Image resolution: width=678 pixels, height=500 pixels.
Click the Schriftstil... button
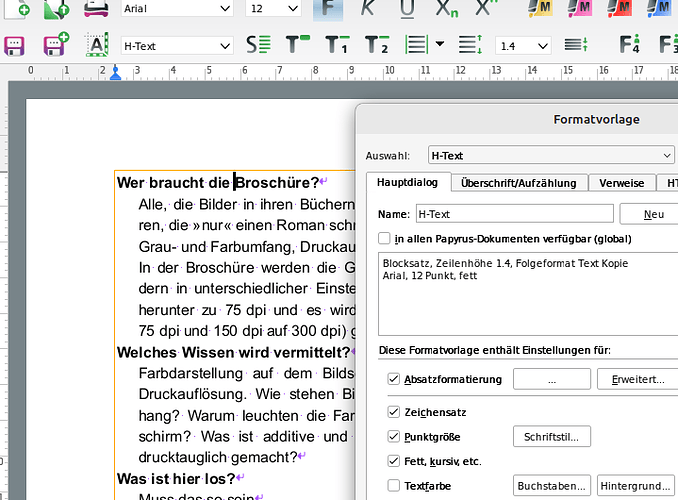coord(551,437)
